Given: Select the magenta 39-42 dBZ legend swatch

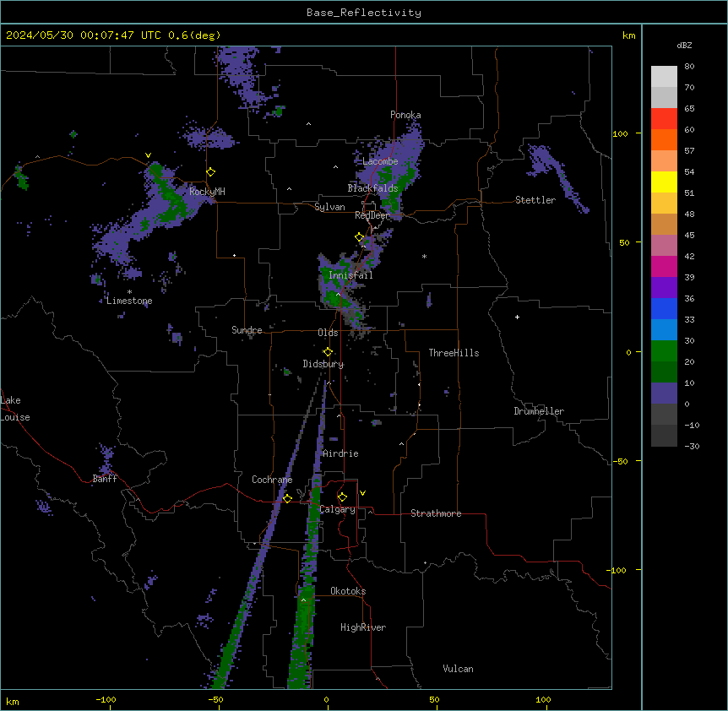Looking at the screenshot, I should [x=664, y=266].
